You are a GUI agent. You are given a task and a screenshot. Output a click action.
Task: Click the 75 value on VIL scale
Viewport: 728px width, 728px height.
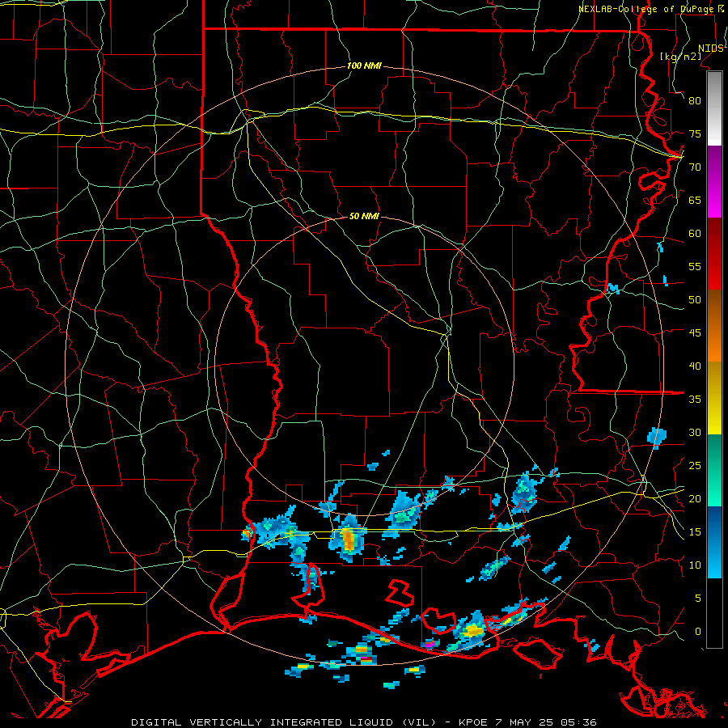point(695,133)
